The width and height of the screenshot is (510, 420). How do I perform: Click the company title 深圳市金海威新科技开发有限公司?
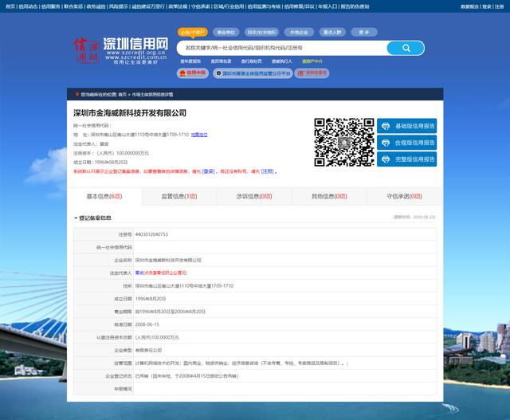click(130, 113)
